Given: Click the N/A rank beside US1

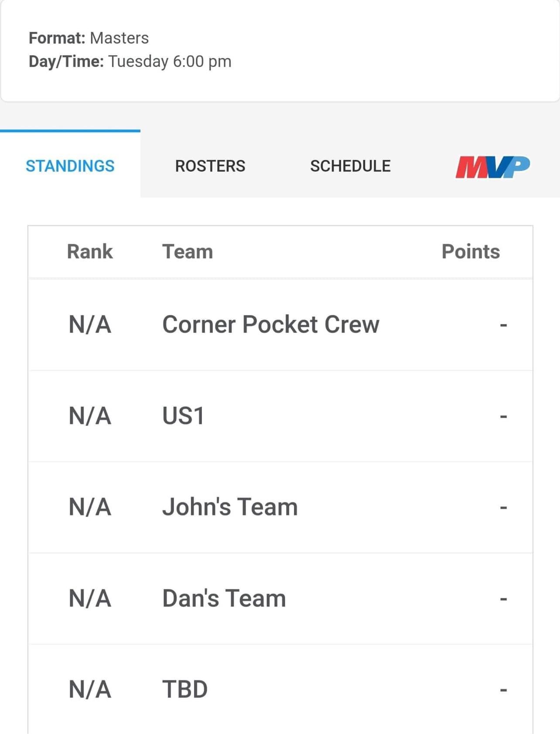Looking at the screenshot, I should click(90, 416).
